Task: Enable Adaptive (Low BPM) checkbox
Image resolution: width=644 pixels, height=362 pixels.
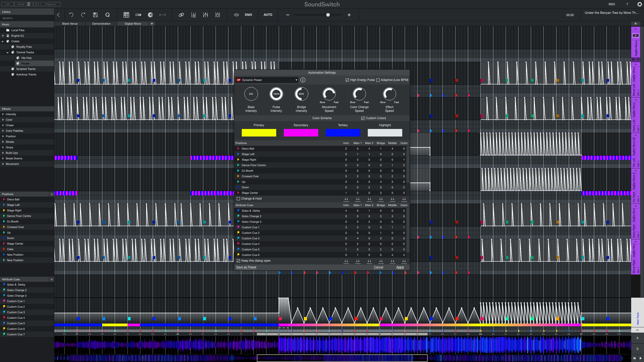Action: coord(378,80)
